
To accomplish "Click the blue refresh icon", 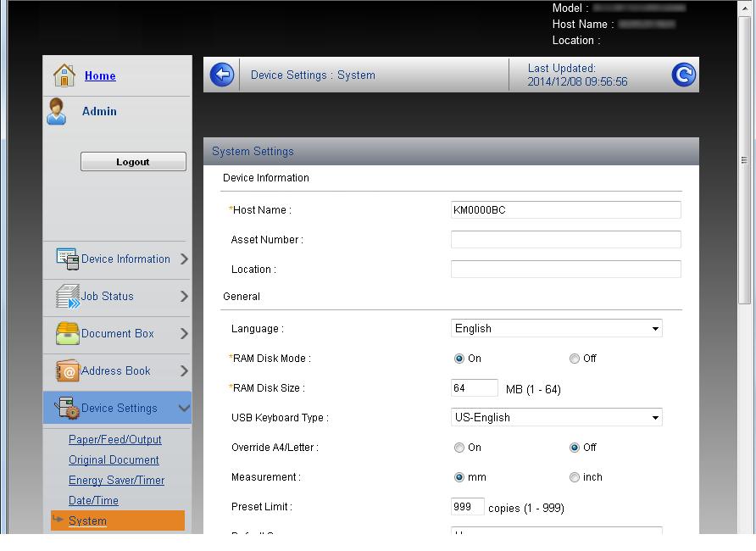I will [683, 75].
